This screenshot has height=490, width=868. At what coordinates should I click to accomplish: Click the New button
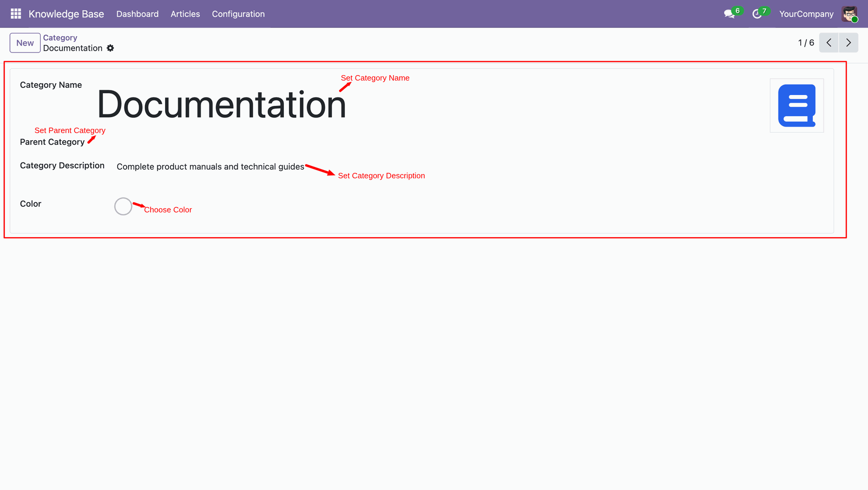tap(25, 43)
